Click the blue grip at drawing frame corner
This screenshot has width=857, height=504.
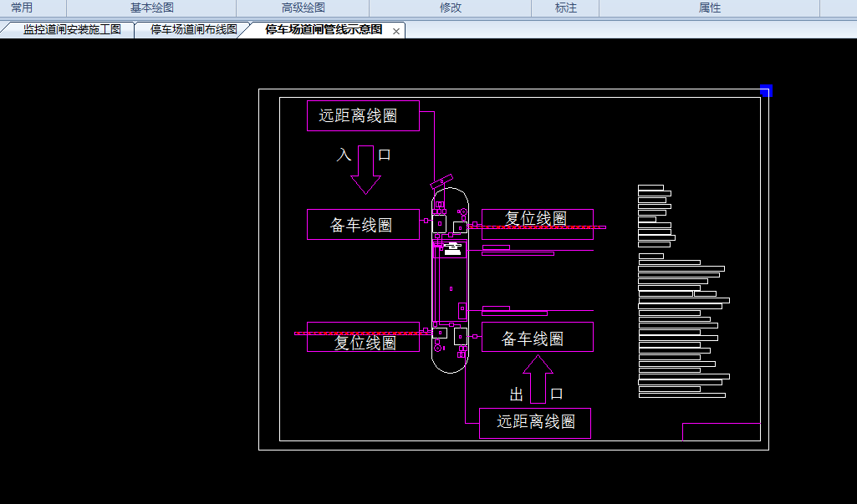tap(766, 91)
